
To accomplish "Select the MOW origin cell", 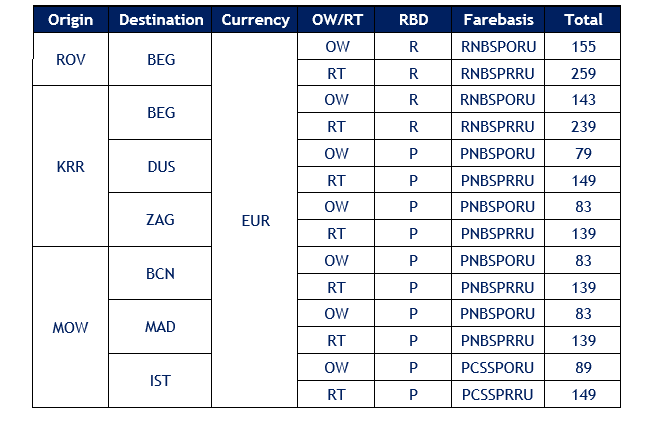I will [x=71, y=327].
